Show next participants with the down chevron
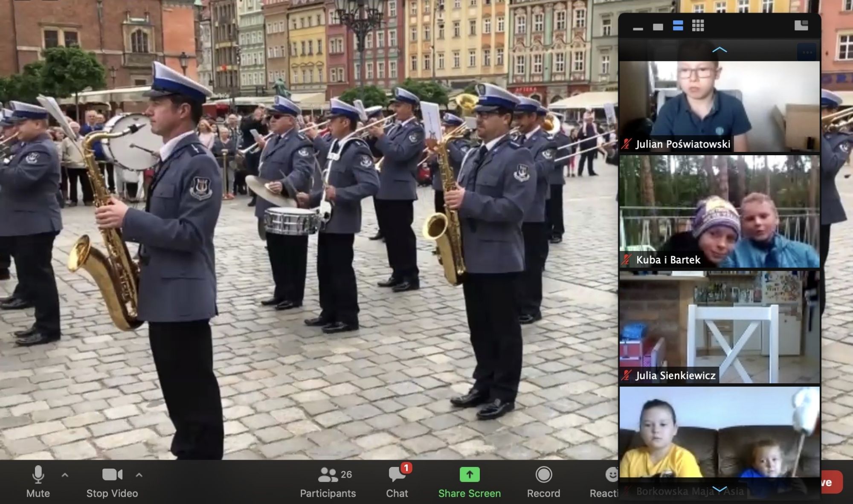The width and height of the screenshot is (853, 504). tap(720, 489)
